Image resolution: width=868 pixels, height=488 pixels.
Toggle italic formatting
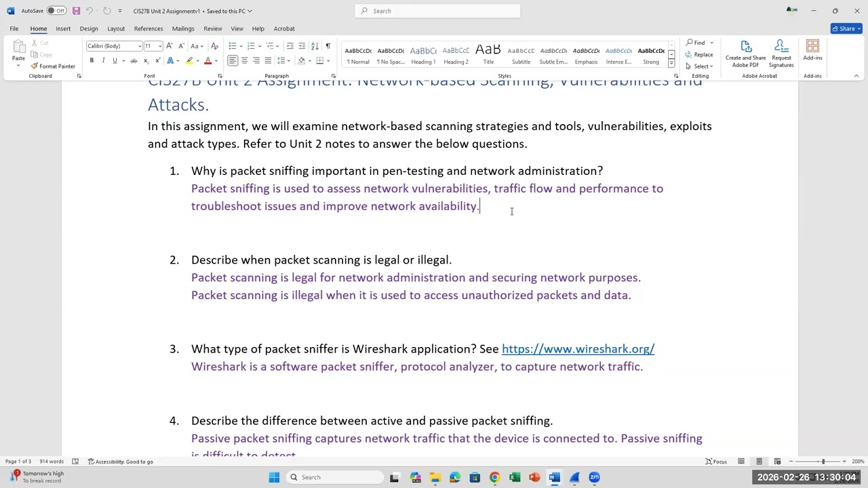pos(103,61)
